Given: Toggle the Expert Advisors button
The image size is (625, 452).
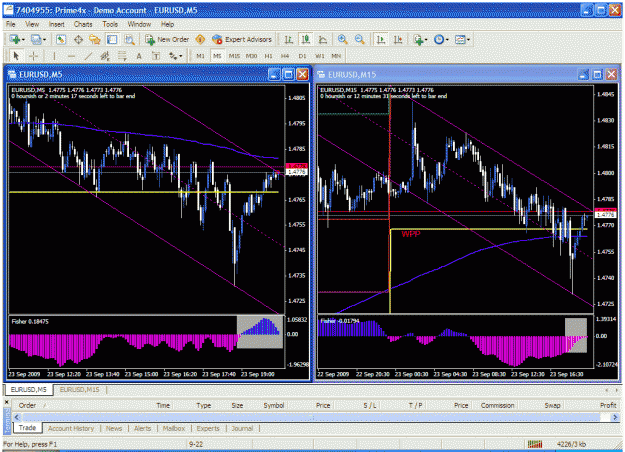Looking at the screenshot, I should click(x=242, y=39).
